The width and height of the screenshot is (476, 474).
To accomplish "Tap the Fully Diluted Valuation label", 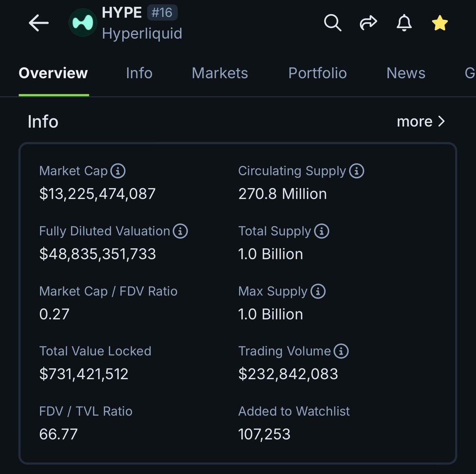I will click(105, 231).
